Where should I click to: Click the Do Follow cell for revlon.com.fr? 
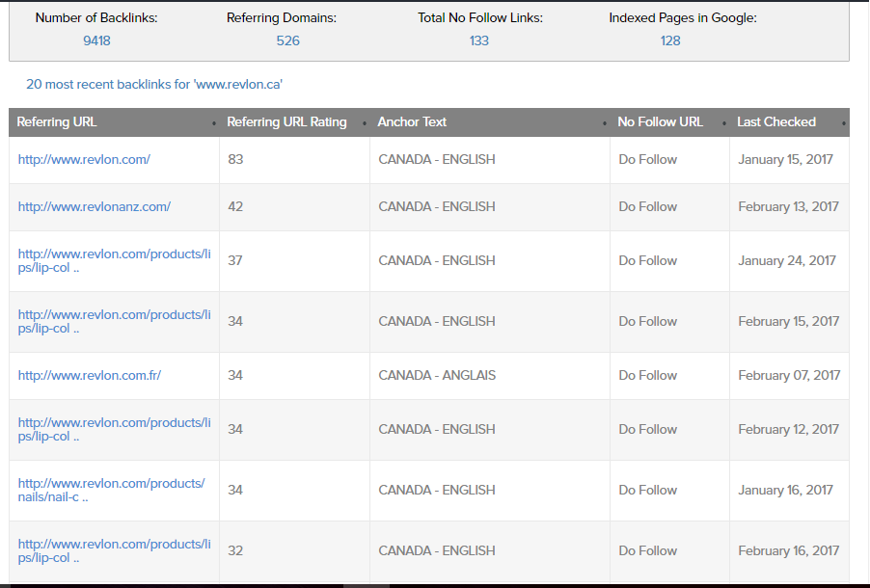click(x=648, y=375)
